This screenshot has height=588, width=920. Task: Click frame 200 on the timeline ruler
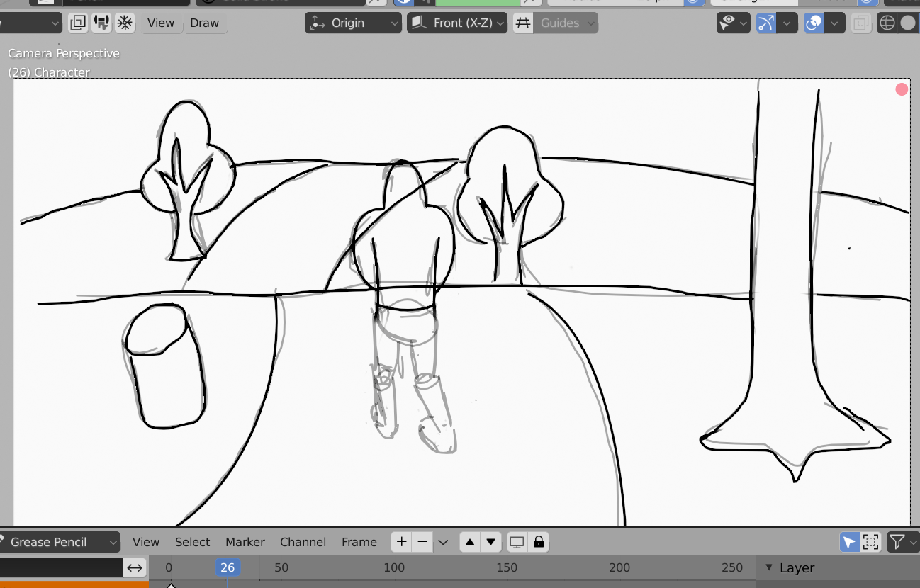point(619,567)
